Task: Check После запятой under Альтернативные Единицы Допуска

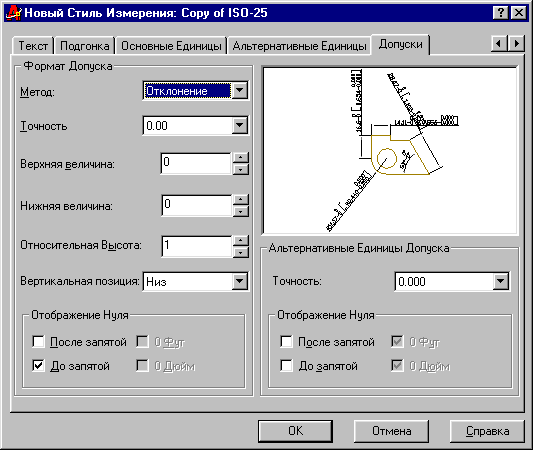Action: coord(286,342)
